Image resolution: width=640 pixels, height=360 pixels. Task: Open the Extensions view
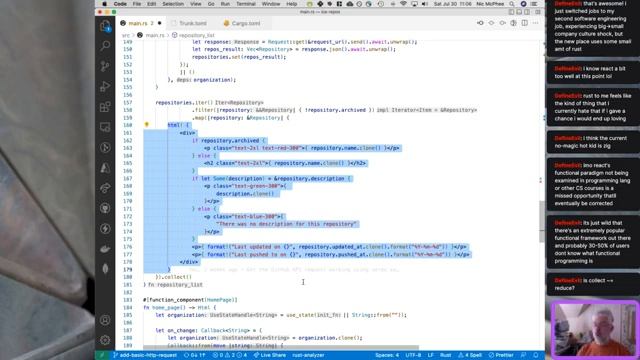tap(105, 107)
